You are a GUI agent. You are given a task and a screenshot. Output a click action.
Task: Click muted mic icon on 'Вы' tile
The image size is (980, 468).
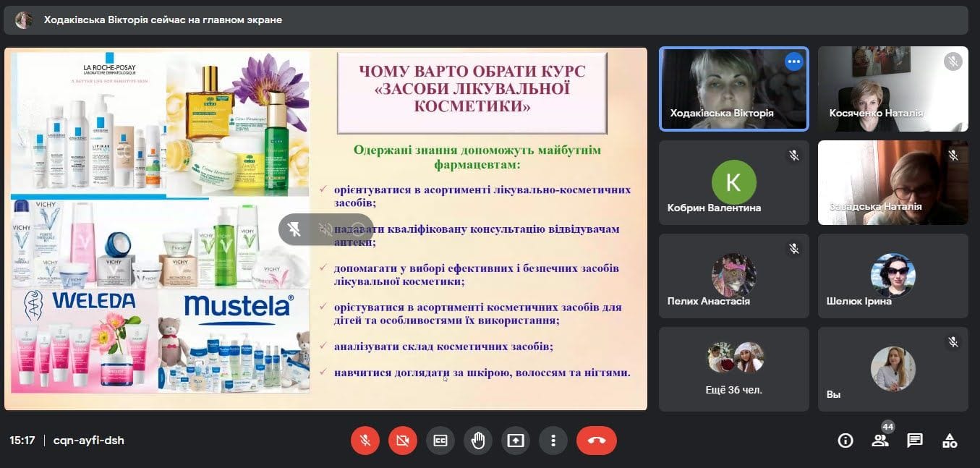953,341
